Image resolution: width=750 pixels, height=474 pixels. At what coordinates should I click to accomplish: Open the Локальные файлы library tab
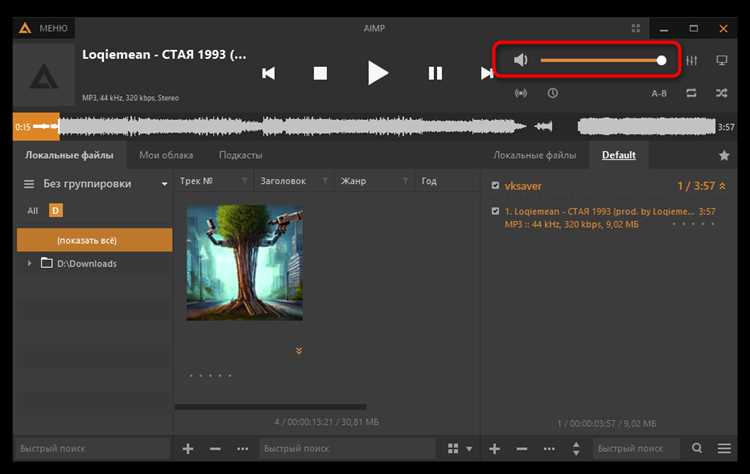click(x=69, y=155)
